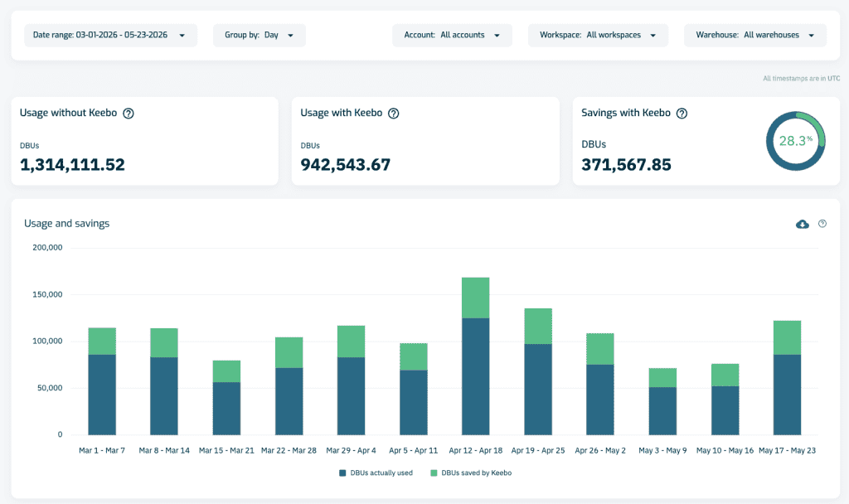Open the help icon beside Savings with Keebo
The height and width of the screenshot is (504, 849).
click(682, 113)
